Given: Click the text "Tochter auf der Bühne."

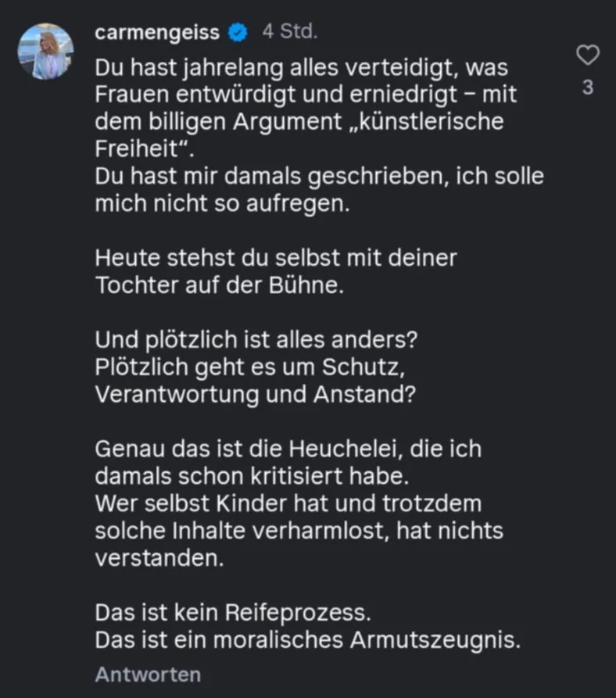Looking at the screenshot, I should (219, 285).
